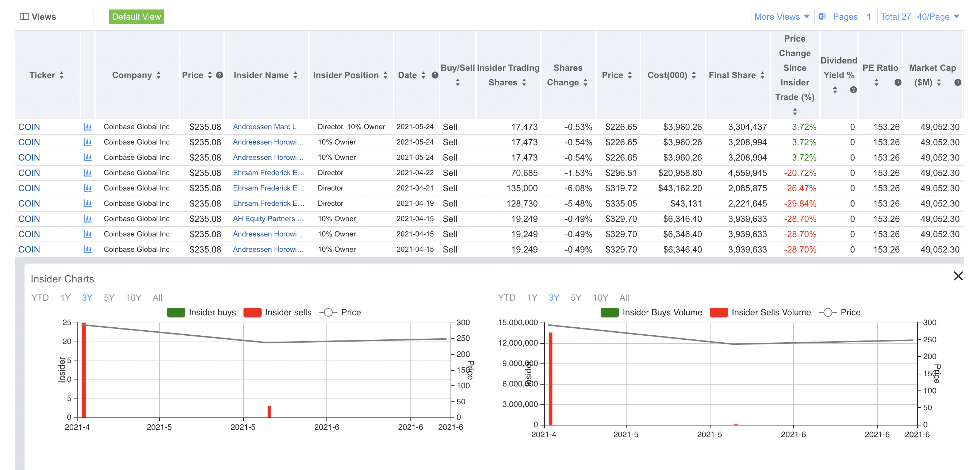Image resolution: width=980 pixels, height=470 pixels.
Task: Toggle Insider Sells Volume legend series
Action: pyautogui.click(x=760, y=313)
